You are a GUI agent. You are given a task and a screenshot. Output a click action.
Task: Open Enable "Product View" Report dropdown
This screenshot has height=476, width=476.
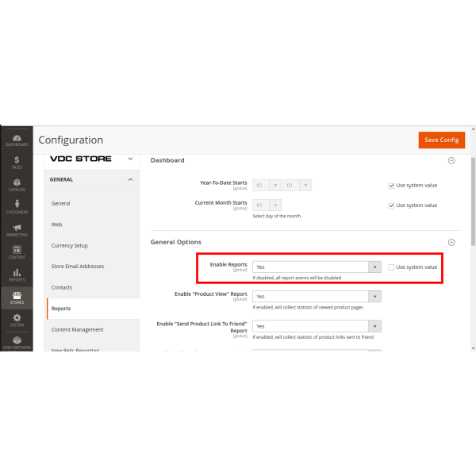tap(317, 297)
